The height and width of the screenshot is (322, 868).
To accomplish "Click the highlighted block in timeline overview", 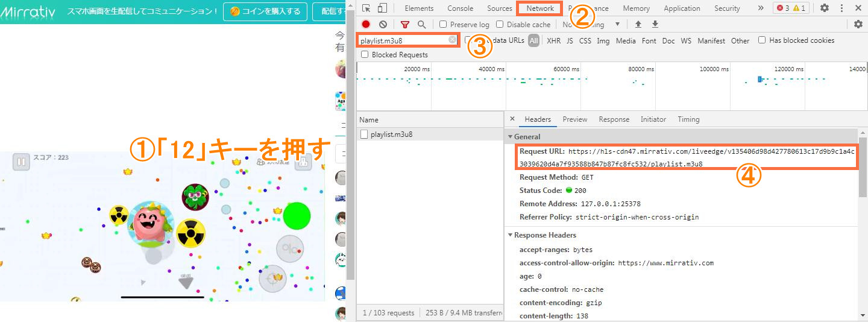I will [x=760, y=79].
